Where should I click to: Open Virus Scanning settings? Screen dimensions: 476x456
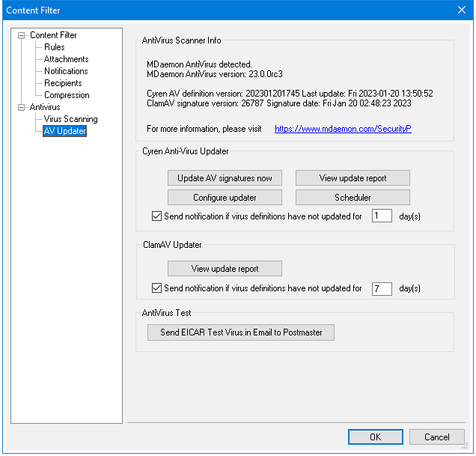click(71, 119)
